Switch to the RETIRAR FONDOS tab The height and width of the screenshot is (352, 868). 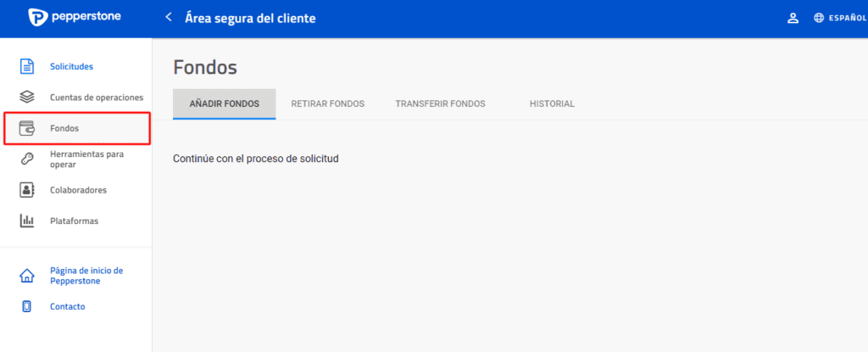(327, 103)
